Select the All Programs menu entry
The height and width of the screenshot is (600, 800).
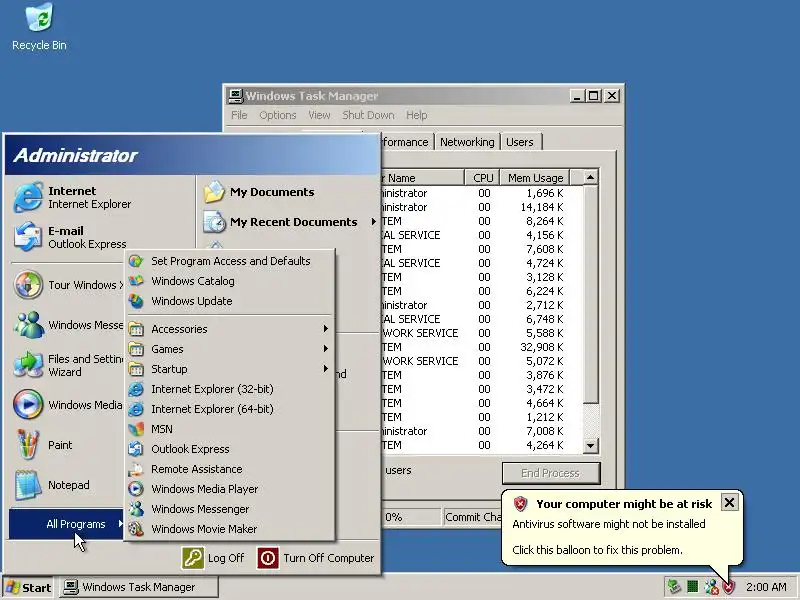tap(66, 524)
